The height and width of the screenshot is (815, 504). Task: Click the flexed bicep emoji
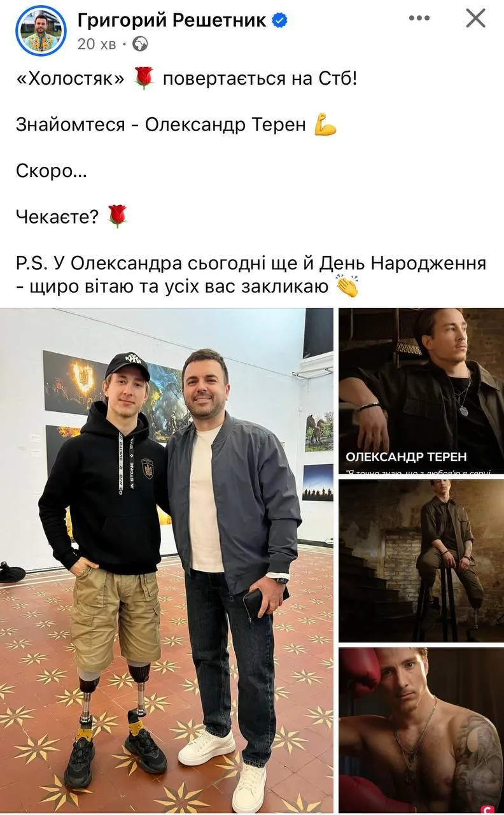325,125
